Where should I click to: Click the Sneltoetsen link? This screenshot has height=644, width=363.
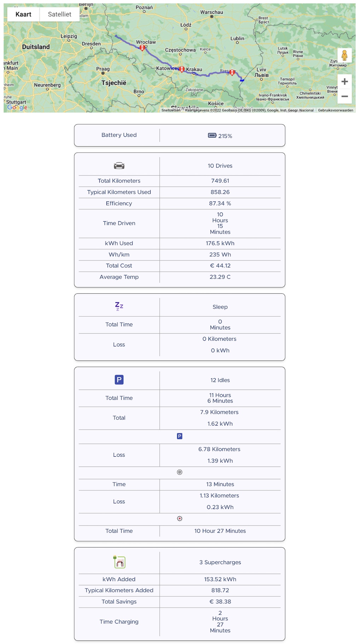click(171, 110)
